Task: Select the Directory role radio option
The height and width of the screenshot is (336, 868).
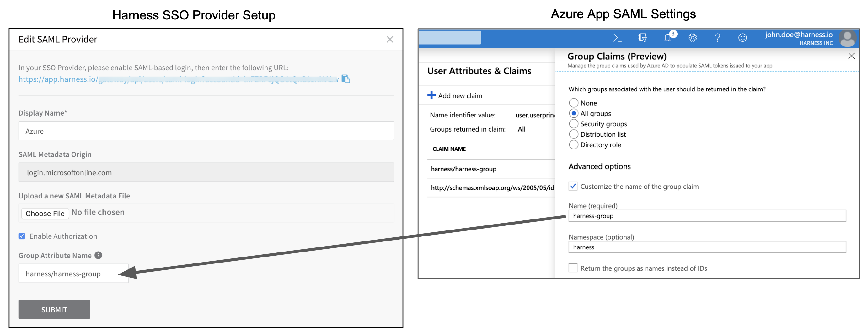Action: (x=574, y=144)
